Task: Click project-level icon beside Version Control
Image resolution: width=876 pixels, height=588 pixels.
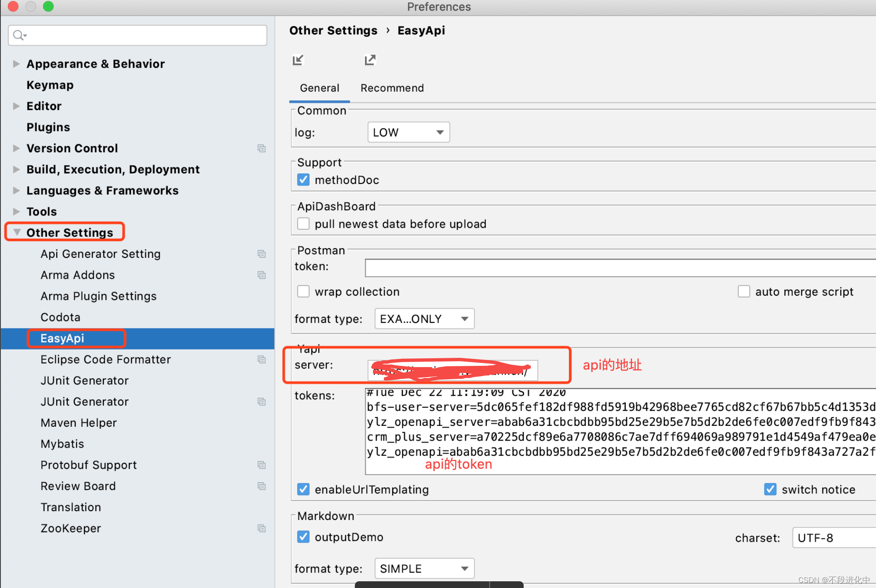Action: point(262,148)
